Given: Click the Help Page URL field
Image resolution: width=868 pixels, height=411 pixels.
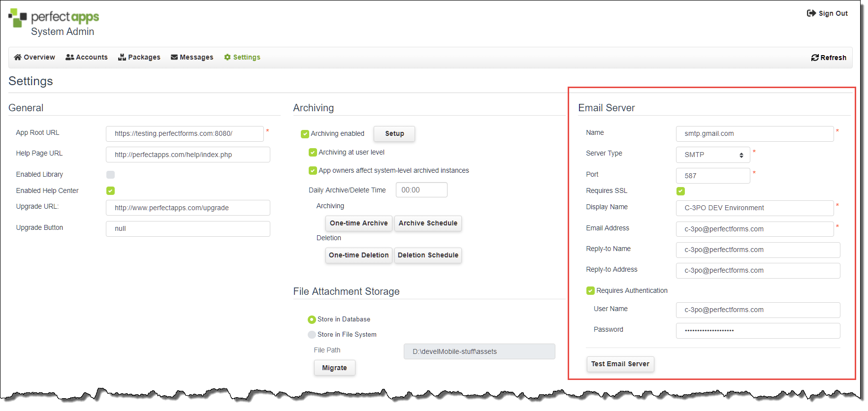Looking at the screenshot, I should pos(188,155).
